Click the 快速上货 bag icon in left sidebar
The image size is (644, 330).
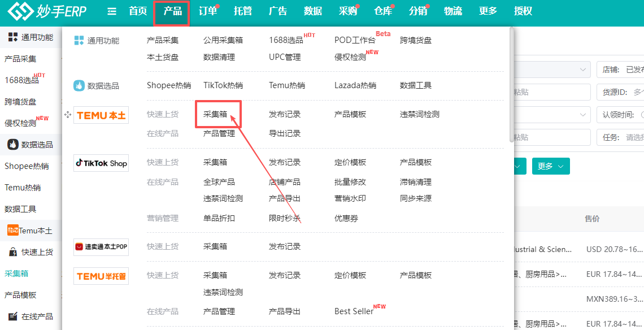click(x=13, y=252)
